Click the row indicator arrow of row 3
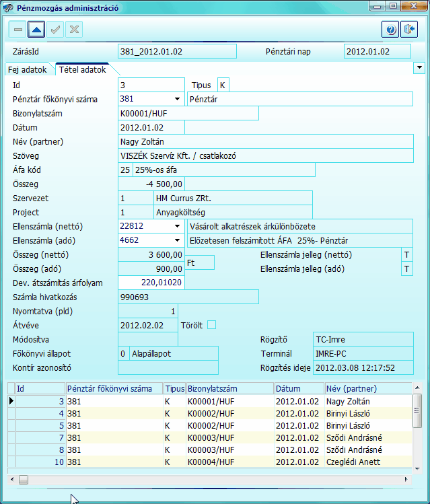 point(11,401)
